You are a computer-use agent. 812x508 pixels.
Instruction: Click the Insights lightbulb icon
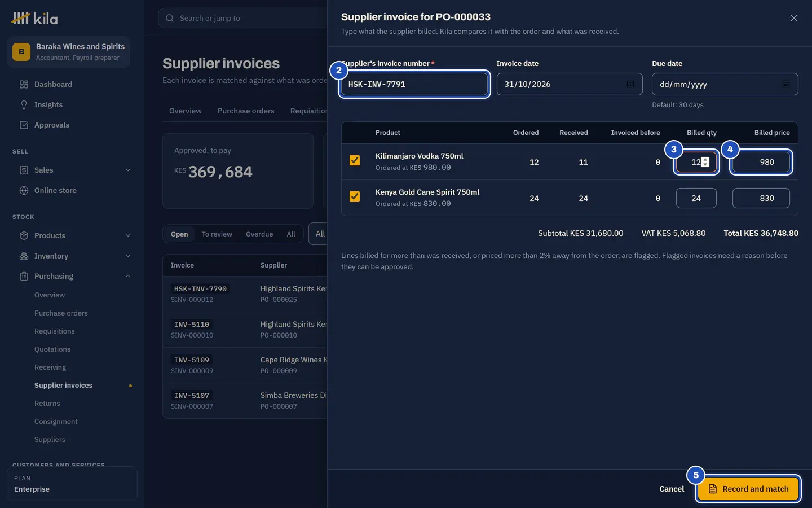pos(24,105)
